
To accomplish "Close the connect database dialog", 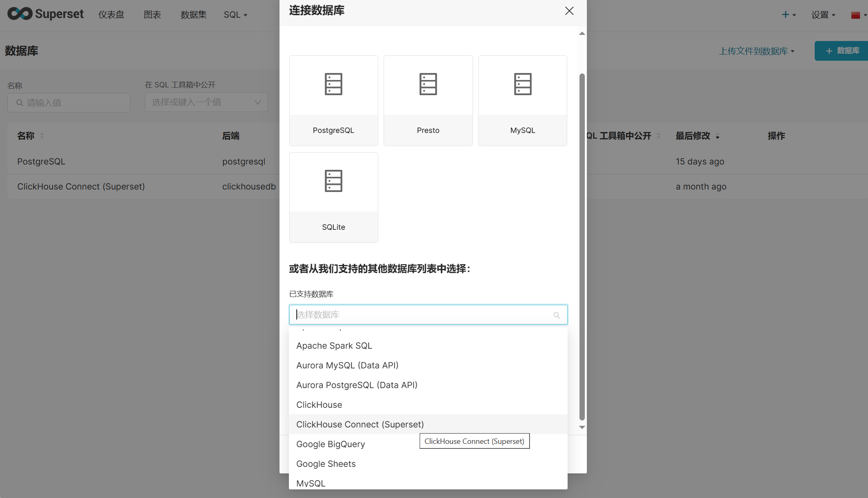I will tap(569, 11).
